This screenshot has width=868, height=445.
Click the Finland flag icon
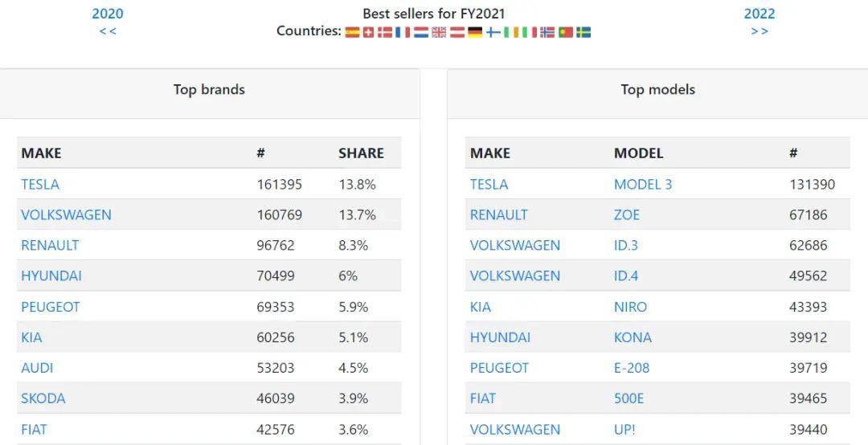pos(493,32)
